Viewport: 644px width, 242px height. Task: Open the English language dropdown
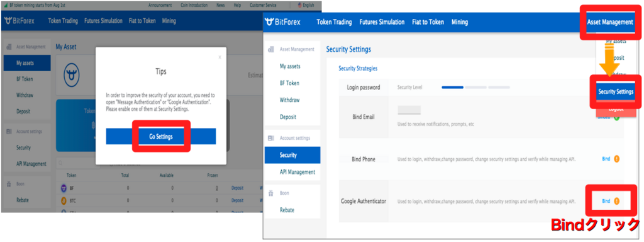click(306, 5)
